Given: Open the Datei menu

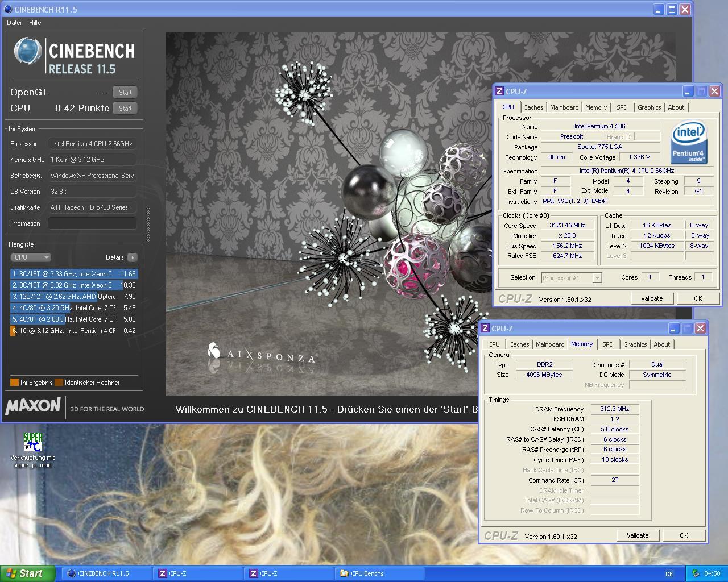Looking at the screenshot, I should pyautogui.click(x=14, y=23).
